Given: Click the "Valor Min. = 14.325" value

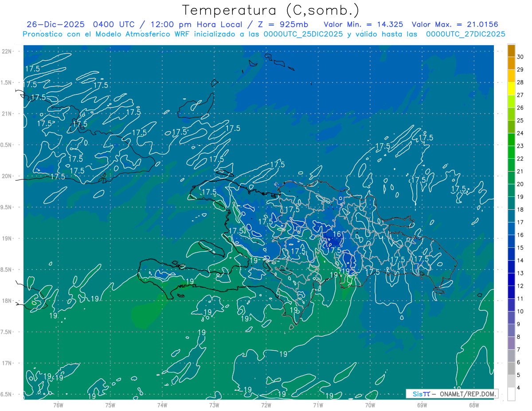Looking at the screenshot, I should click(364, 24).
